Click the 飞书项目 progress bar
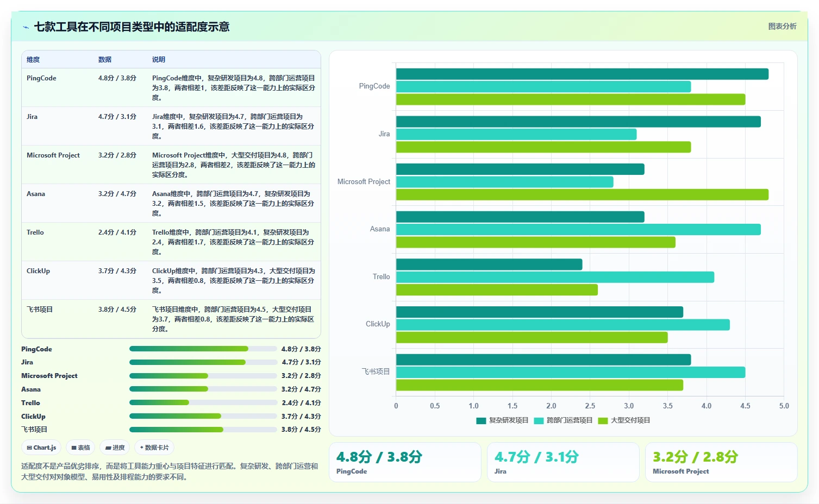 (x=203, y=430)
